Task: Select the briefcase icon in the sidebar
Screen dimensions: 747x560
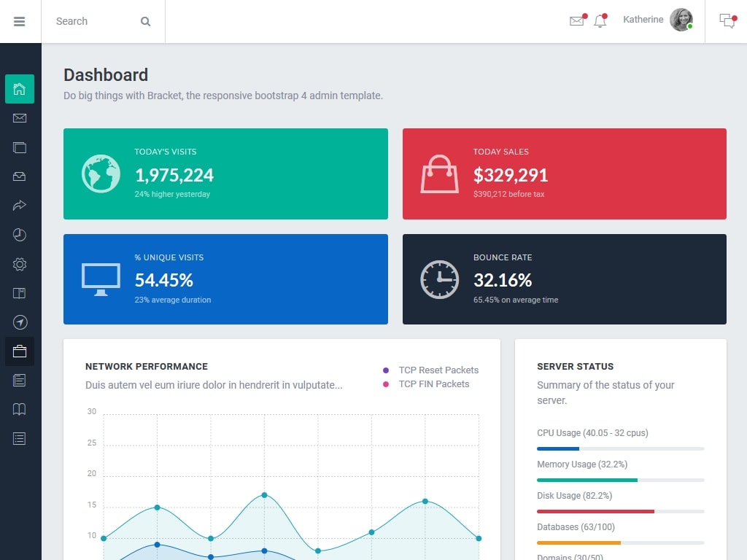Action: coord(20,351)
